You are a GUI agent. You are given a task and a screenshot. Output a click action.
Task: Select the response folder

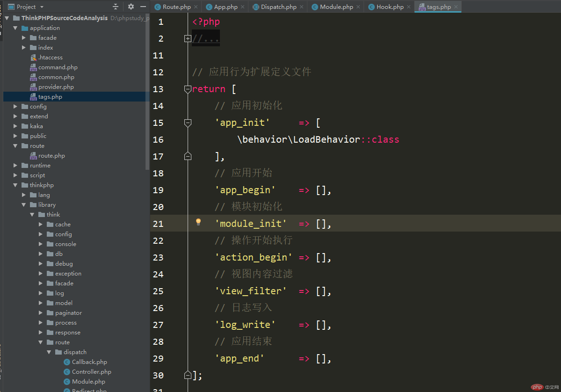coord(68,333)
